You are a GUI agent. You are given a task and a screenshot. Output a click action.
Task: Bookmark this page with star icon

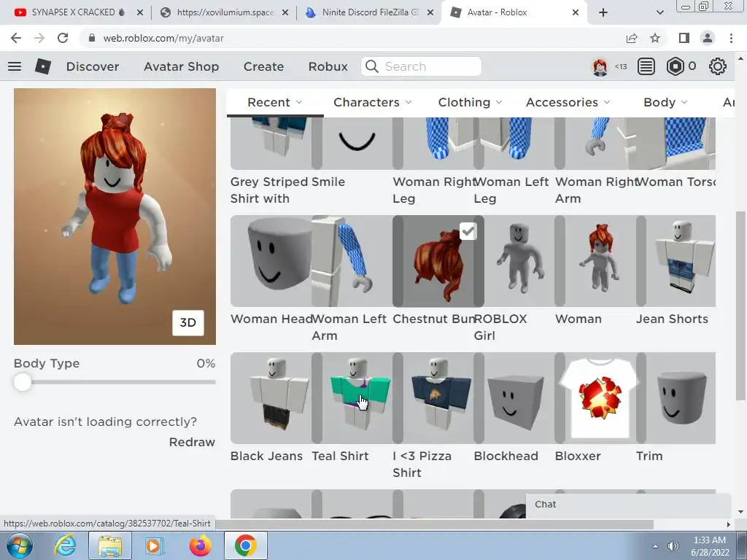point(655,38)
